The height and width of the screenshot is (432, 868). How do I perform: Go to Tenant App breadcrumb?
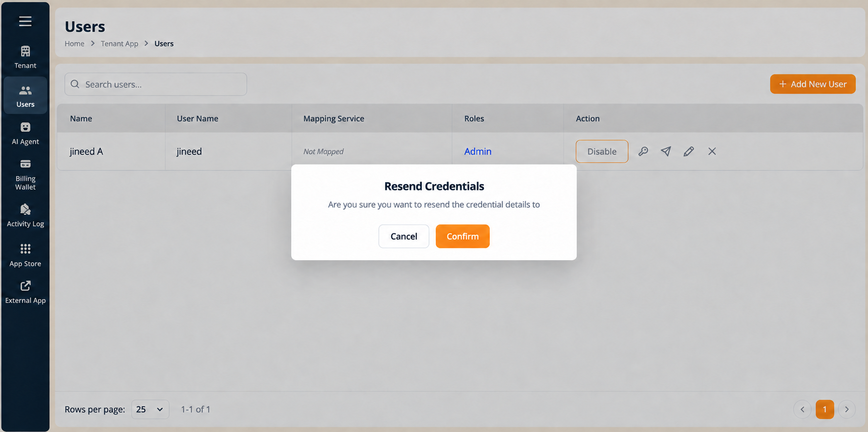click(x=120, y=43)
